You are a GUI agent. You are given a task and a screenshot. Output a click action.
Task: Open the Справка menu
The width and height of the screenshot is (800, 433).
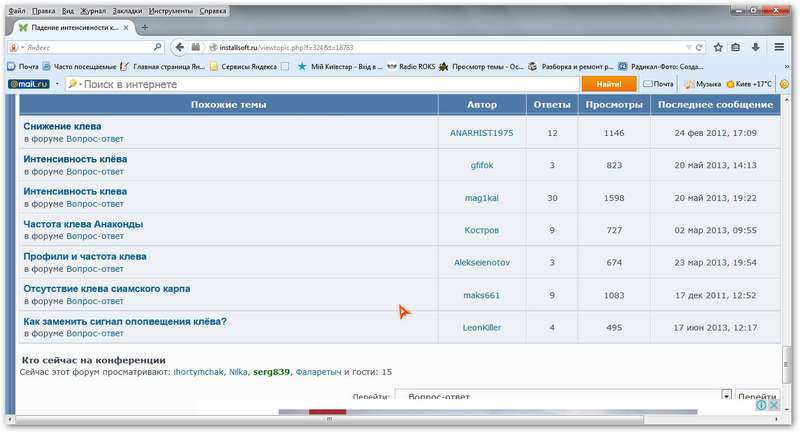click(213, 11)
